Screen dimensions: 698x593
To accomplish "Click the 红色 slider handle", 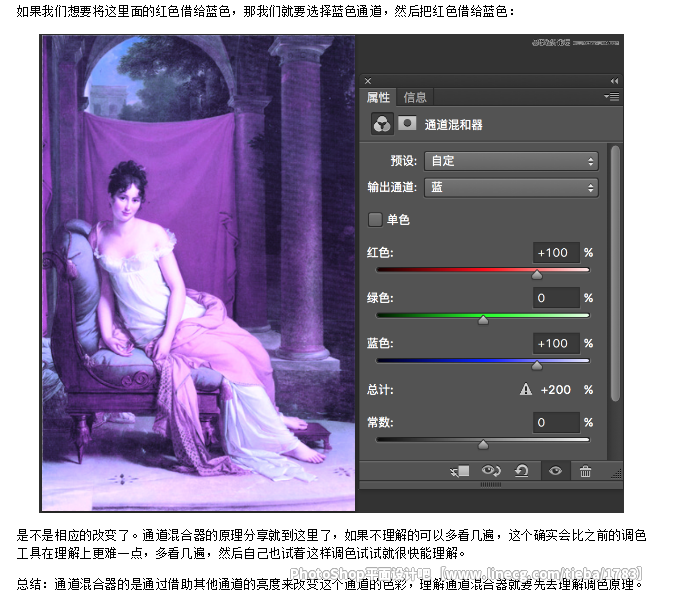I will coord(537,275).
